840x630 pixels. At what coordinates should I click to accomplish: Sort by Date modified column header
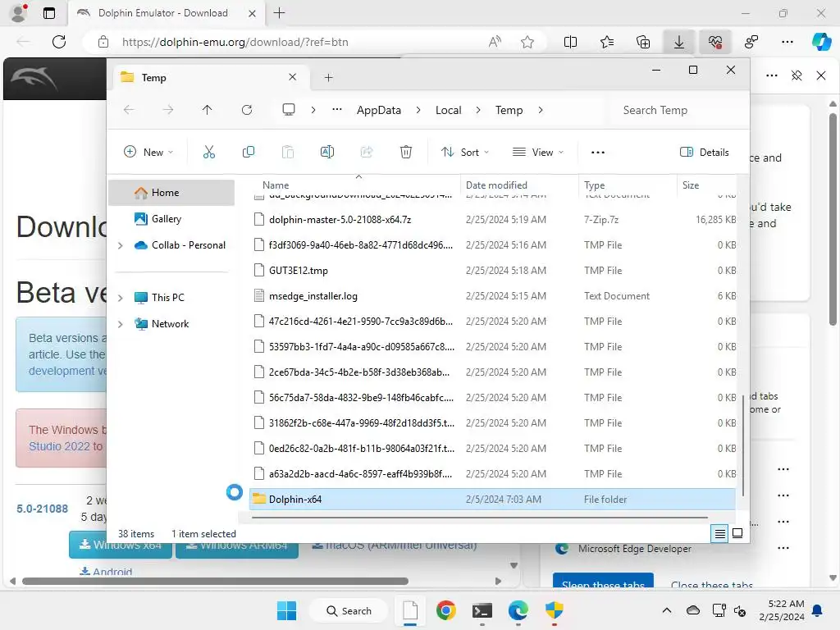coord(518,185)
